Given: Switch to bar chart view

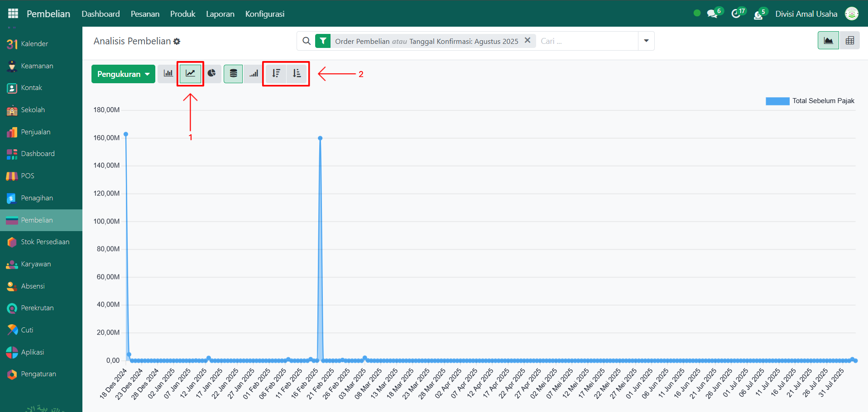Looking at the screenshot, I should [168, 74].
